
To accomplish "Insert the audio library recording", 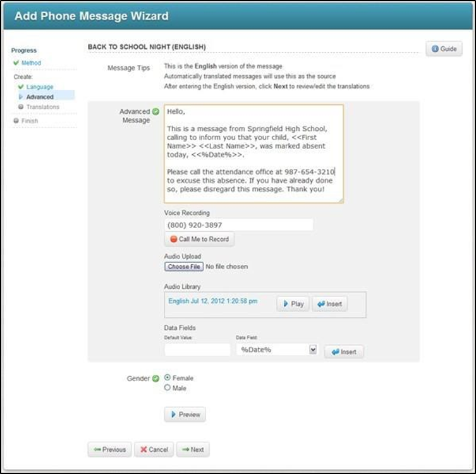I will click(329, 304).
